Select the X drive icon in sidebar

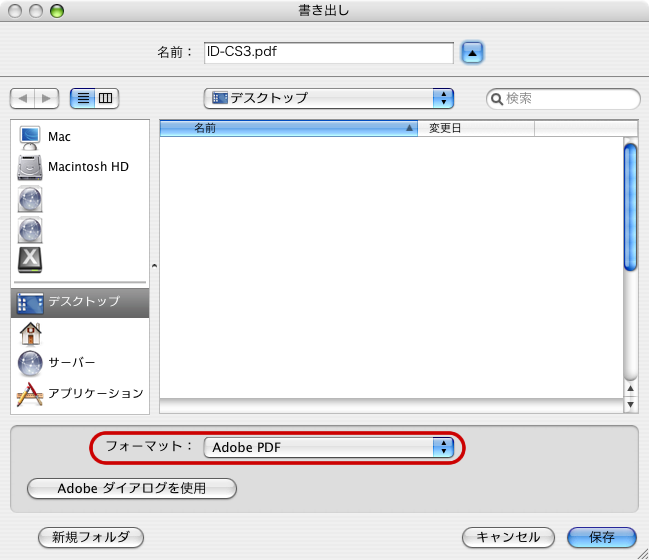30,260
